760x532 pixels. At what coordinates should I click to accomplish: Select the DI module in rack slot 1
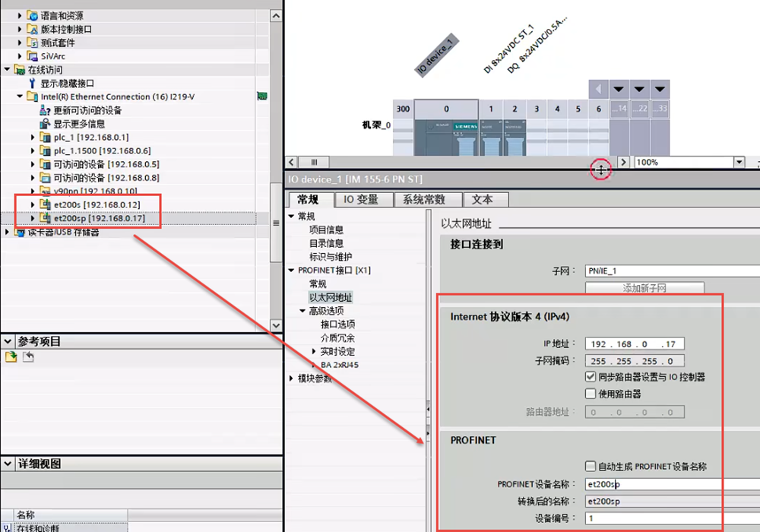(492, 137)
